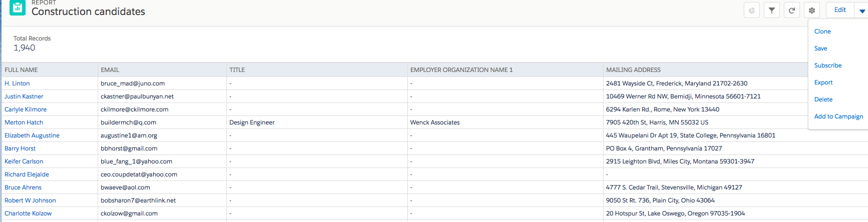Open the H. Linton record link
This screenshot has width=868, height=222.
point(17,83)
